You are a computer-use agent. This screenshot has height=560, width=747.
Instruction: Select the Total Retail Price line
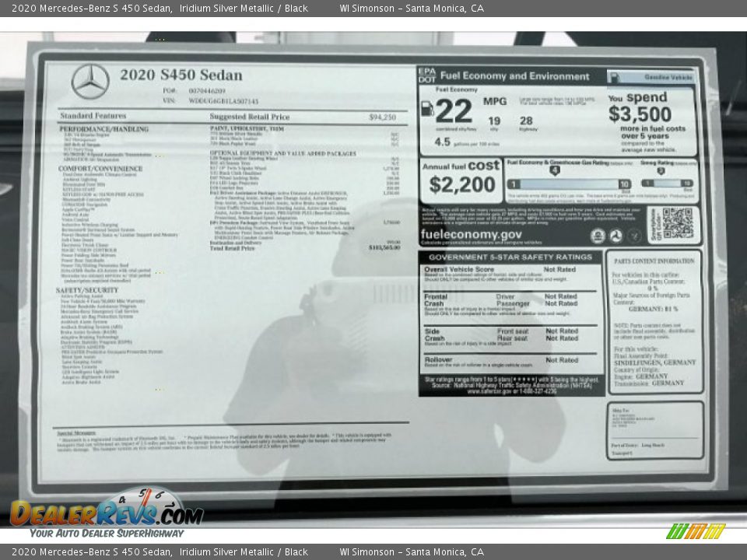305,248
